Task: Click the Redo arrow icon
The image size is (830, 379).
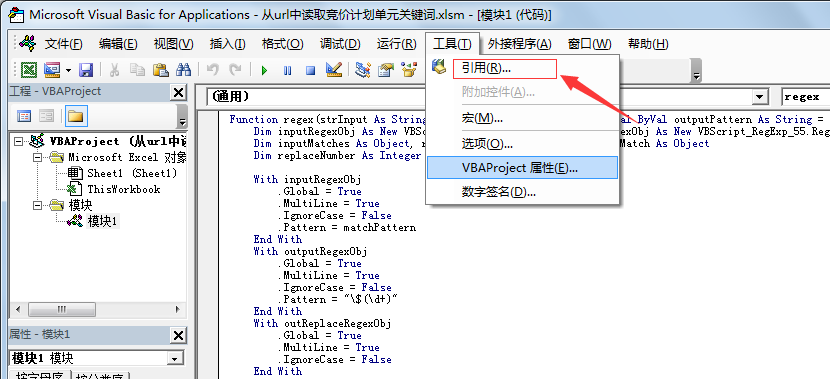Action: [235, 70]
